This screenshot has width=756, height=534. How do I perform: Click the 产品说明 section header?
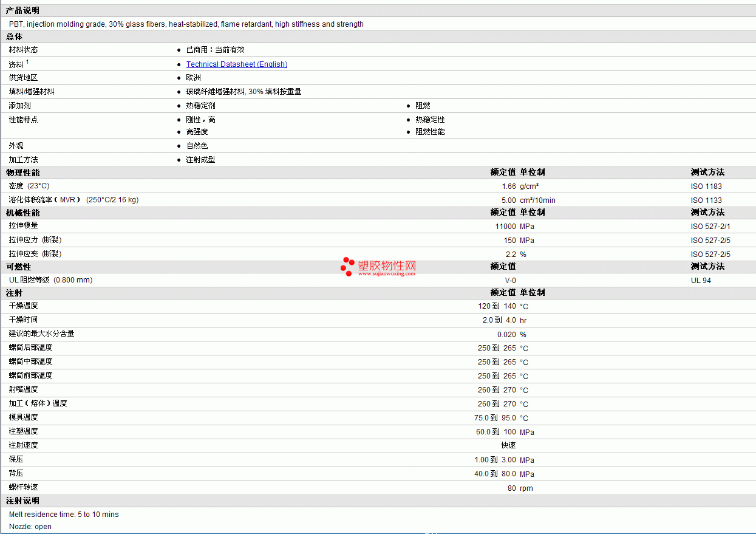click(x=22, y=11)
